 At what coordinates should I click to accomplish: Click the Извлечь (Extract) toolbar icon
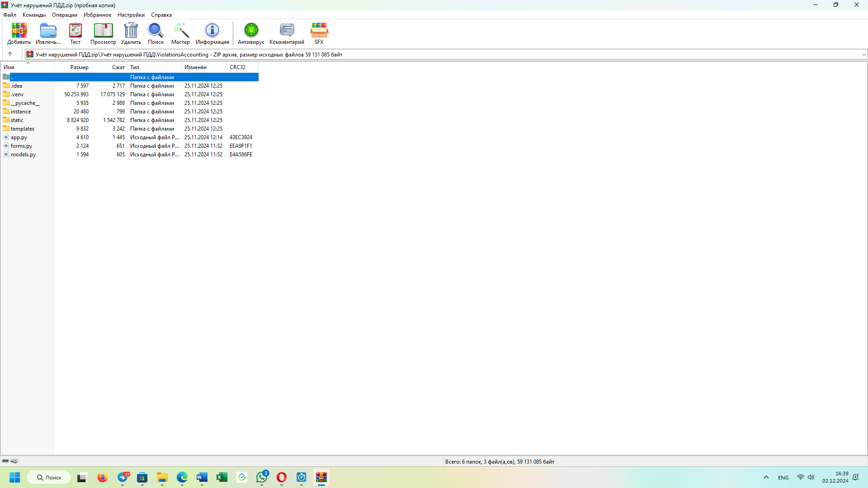(x=48, y=33)
